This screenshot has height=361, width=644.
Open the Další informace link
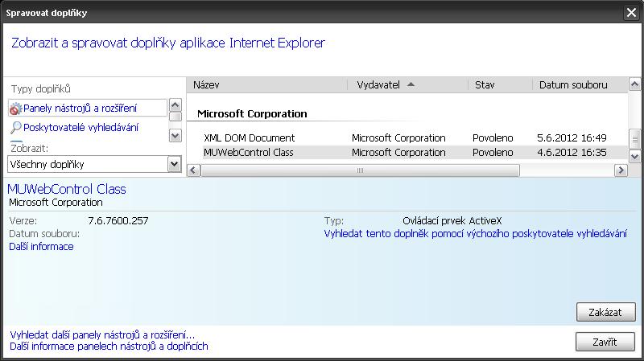point(41,247)
